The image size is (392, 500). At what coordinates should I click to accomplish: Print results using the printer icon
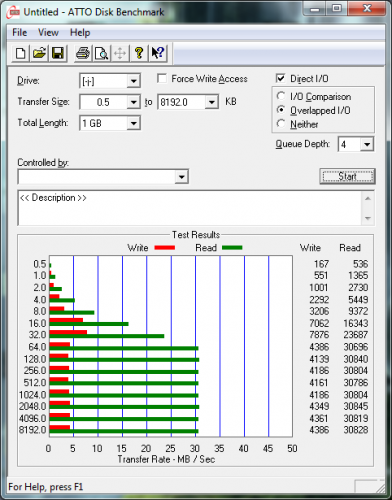click(x=83, y=53)
